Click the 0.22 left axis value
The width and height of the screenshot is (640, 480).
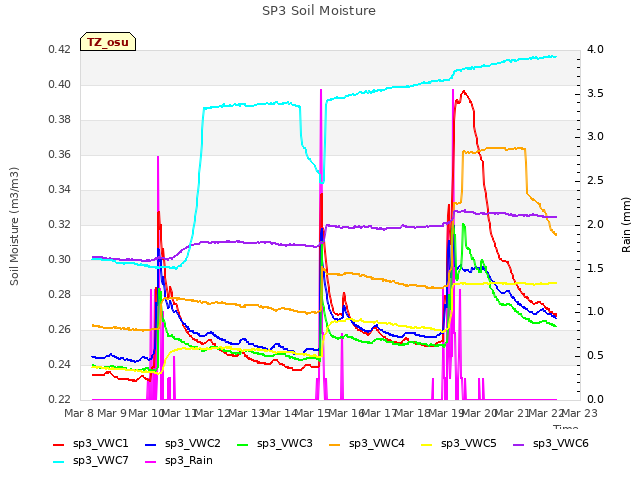(x=60, y=400)
